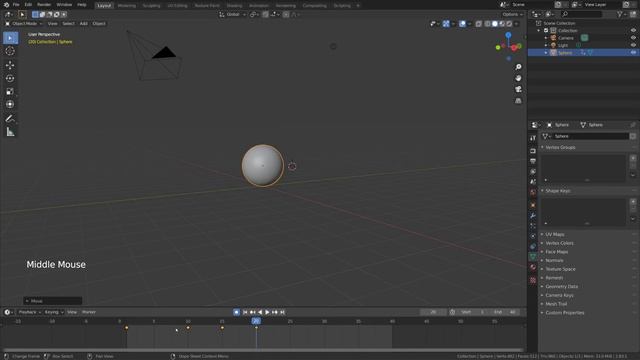The width and height of the screenshot is (640, 360).
Task: Select the Move tool
Action: coord(10,65)
